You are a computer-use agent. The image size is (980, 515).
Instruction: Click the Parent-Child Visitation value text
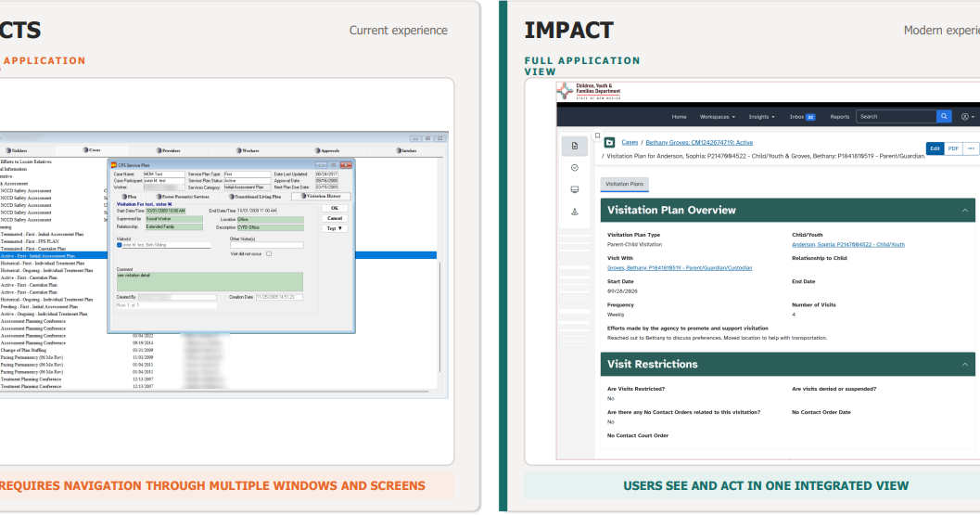click(634, 245)
